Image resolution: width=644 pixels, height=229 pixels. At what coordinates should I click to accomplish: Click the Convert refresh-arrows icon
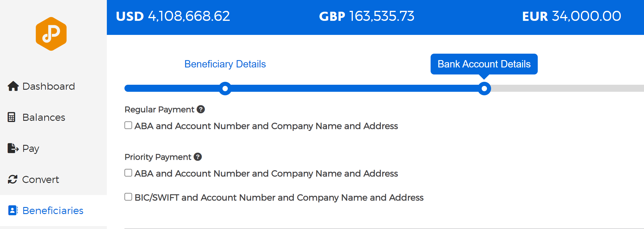(x=13, y=179)
